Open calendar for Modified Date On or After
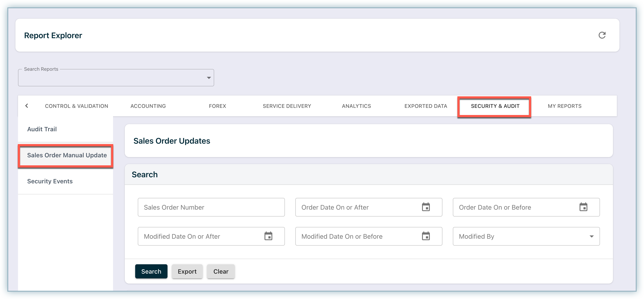Viewport: 644px width, 299px height. pyautogui.click(x=268, y=236)
